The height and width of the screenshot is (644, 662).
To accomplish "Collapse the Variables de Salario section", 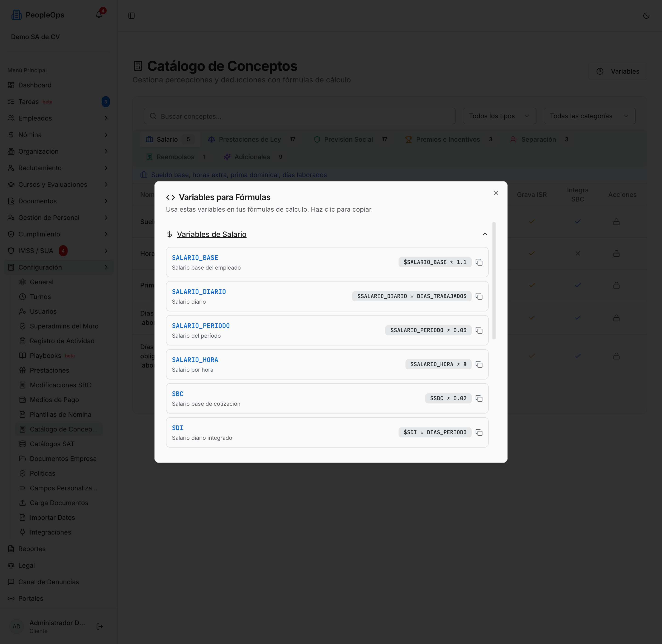I will point(485,234).
